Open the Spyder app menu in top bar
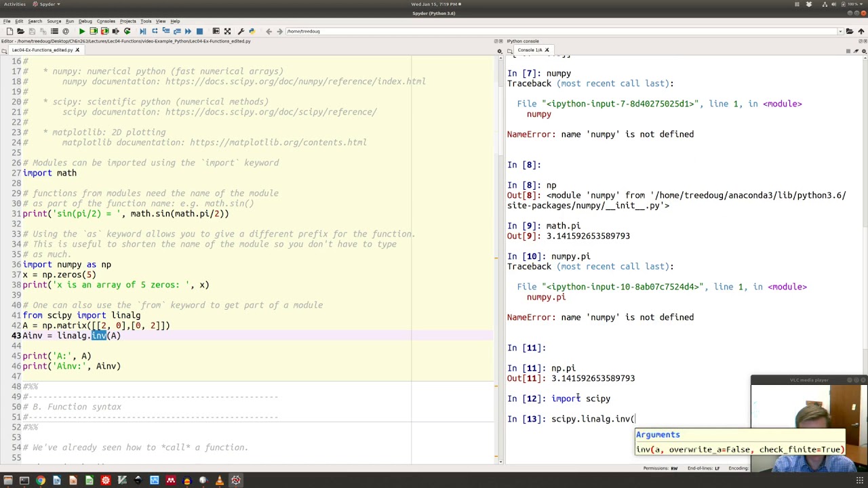This screenshot has height=488, width=868. pos(46,4)
